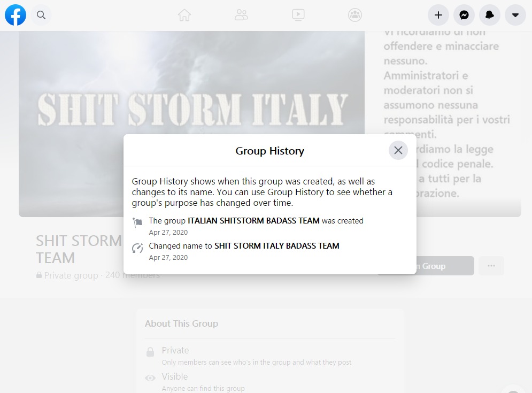This screenshot has height=393, width=532.
Task: Open the Friends icon
Action: pos(241,15)
